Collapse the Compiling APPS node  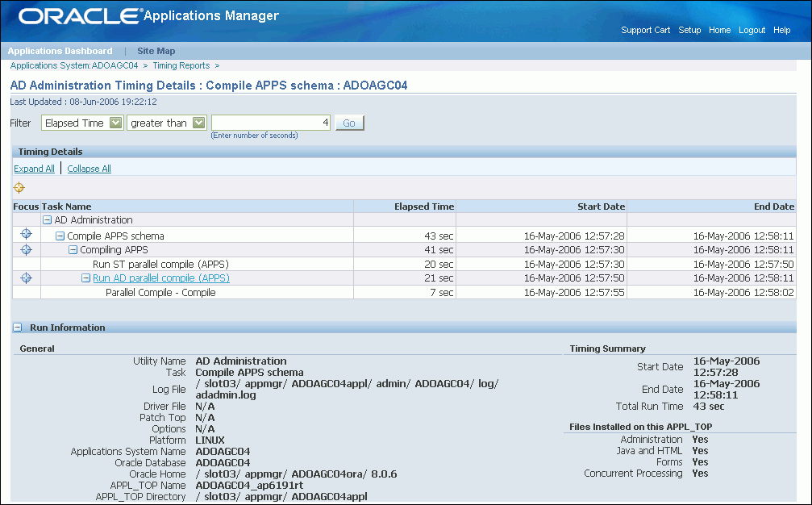click(73, 250)
